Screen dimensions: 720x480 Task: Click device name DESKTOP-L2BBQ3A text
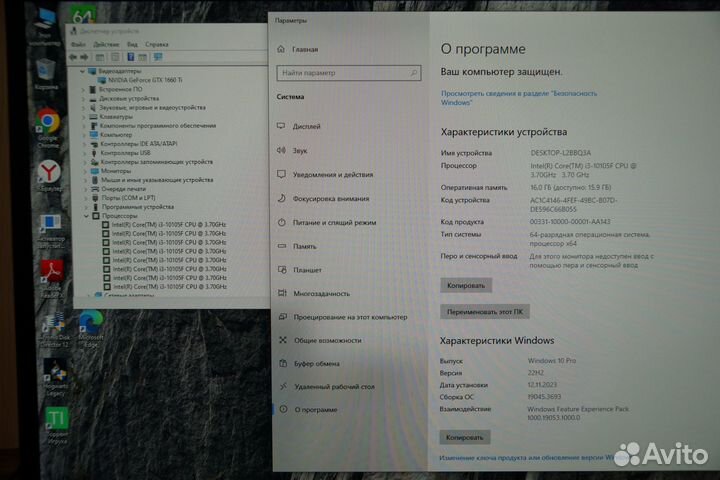pyautogui.click(x=561, y=152)
